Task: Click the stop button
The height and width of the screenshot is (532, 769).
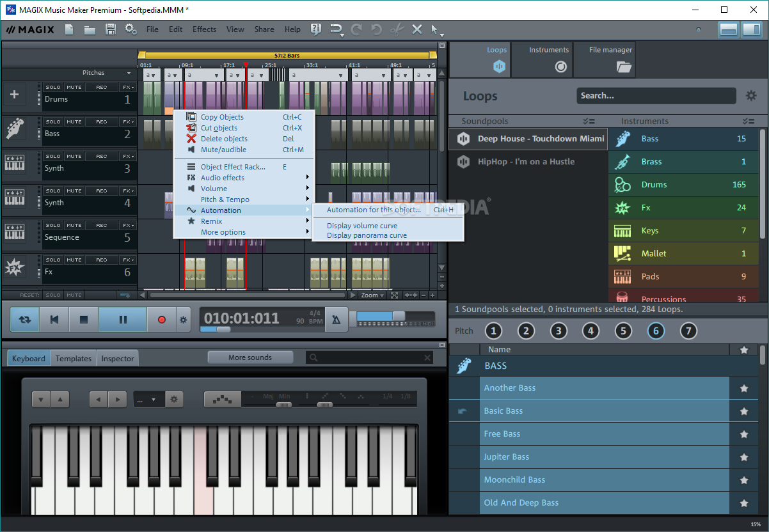Action: click(x=83, y=319)
